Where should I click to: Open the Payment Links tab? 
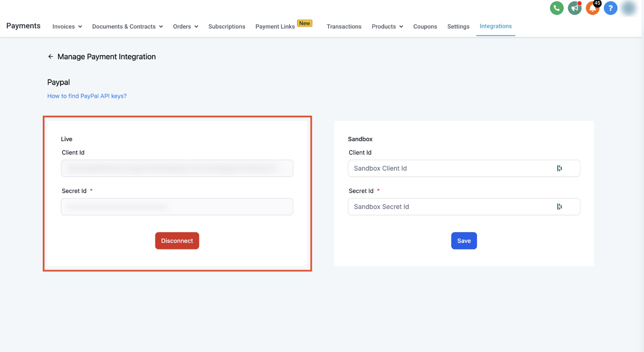coord(275,27)
